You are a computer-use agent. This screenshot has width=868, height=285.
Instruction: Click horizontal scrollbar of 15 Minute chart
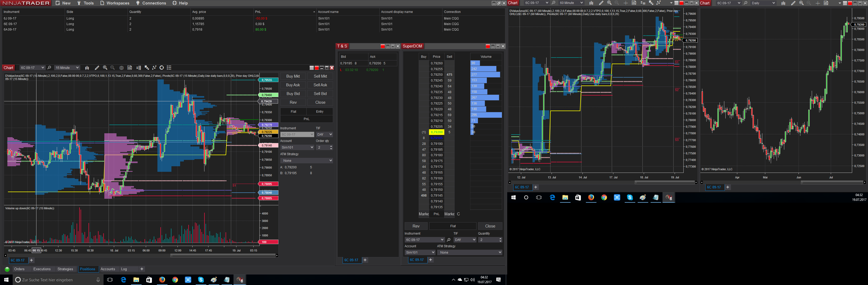pos(222,255)
